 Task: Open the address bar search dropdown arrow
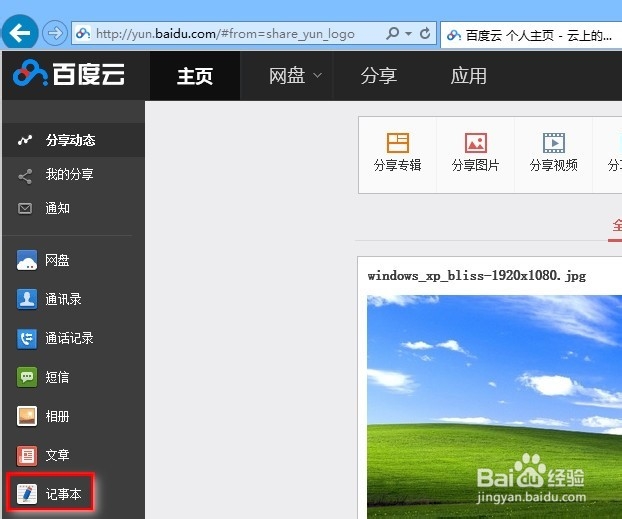tap(409, 34)
